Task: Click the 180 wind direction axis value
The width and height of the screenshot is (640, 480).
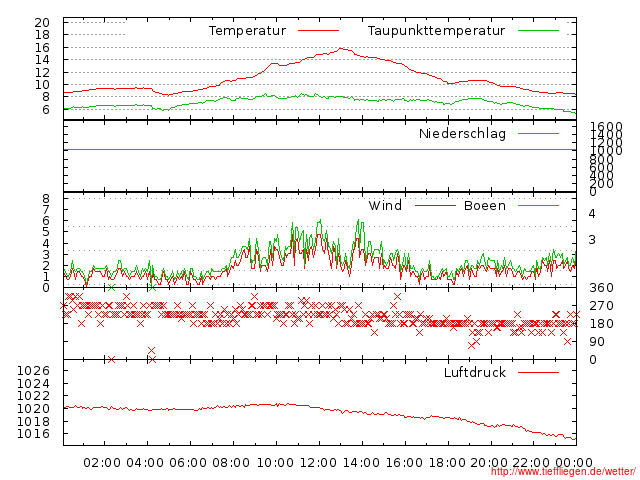Action: [601, 324]
